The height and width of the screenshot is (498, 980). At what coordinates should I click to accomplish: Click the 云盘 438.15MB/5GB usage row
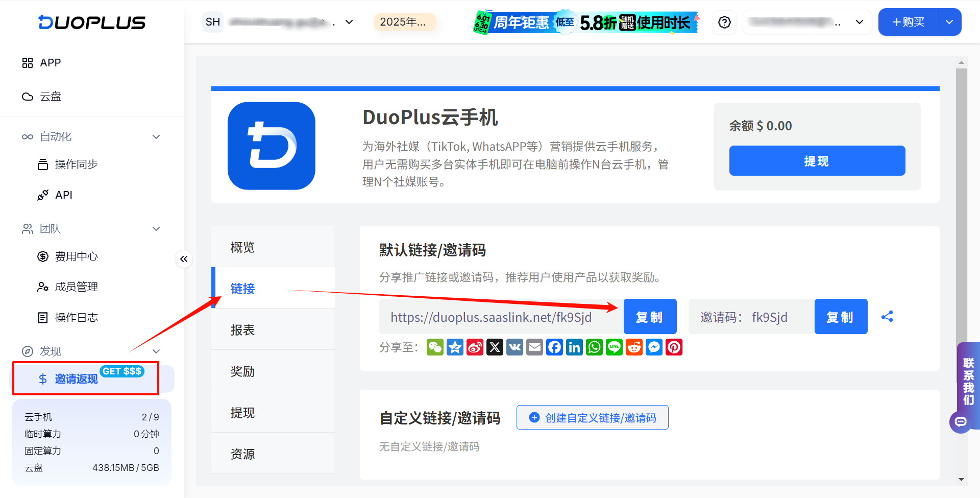point(92,468)
